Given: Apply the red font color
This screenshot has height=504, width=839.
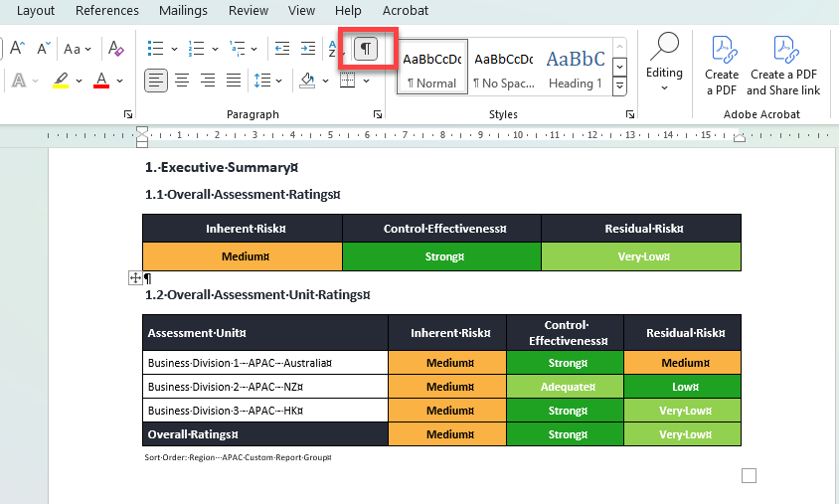Looking at the screenshot, I should 101,81.
